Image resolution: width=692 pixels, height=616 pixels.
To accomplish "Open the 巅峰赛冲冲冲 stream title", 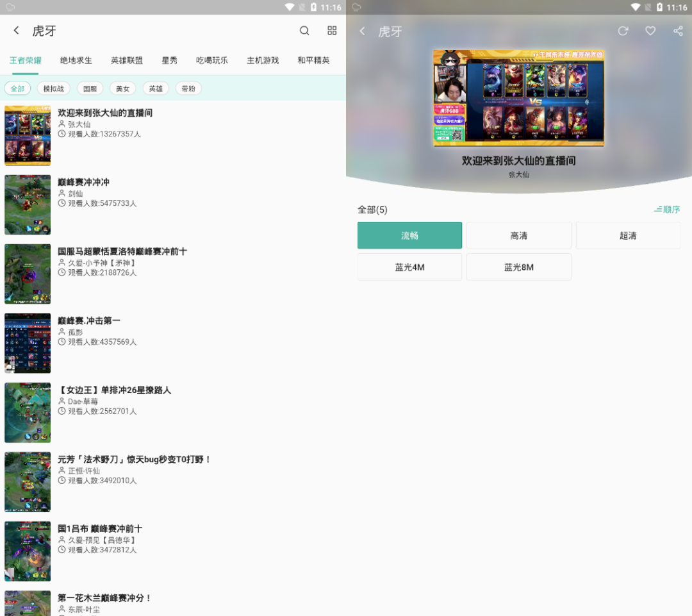I will [83, 182].
